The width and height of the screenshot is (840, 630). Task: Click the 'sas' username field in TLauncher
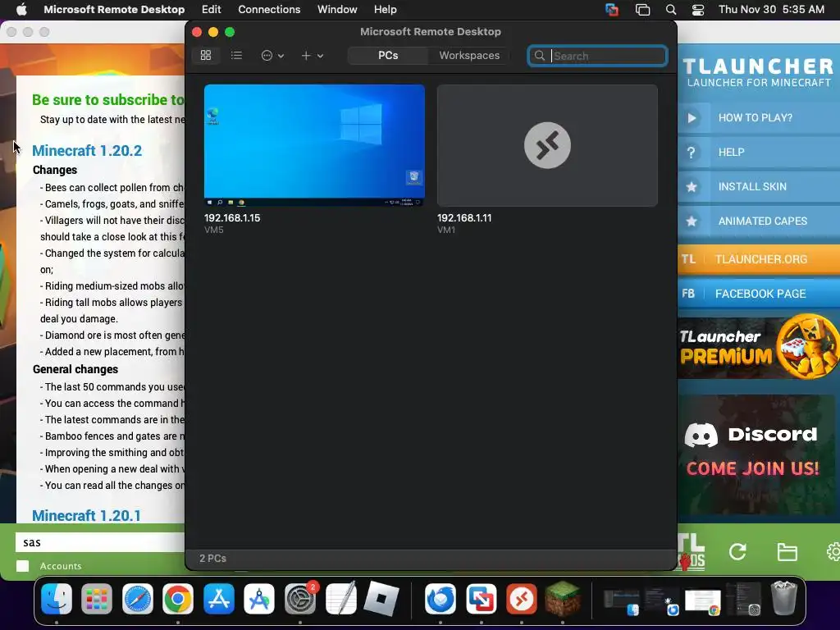100,542
